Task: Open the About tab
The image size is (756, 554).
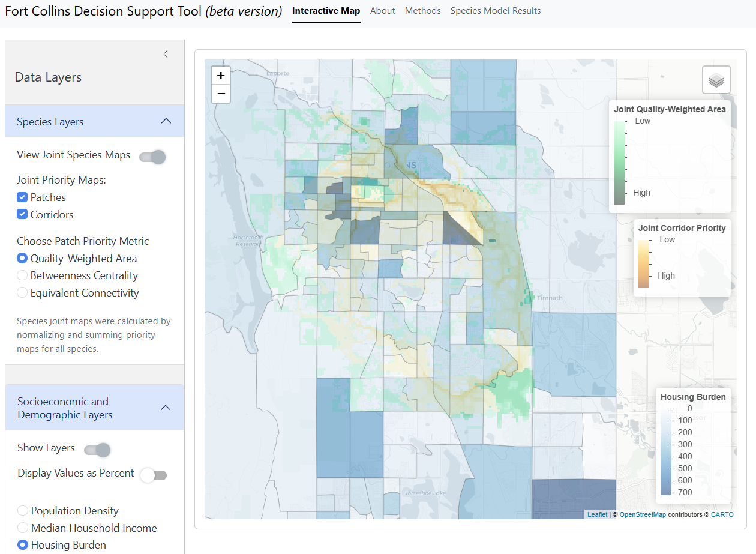Action: coord(382,11)
